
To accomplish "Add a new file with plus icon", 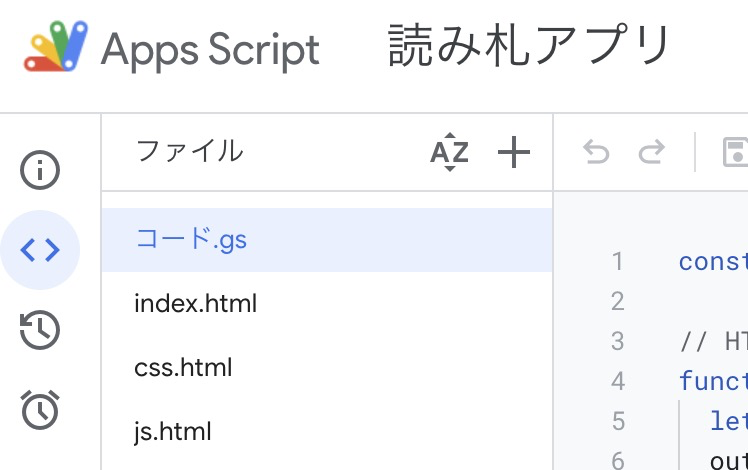I will (514, 152).
